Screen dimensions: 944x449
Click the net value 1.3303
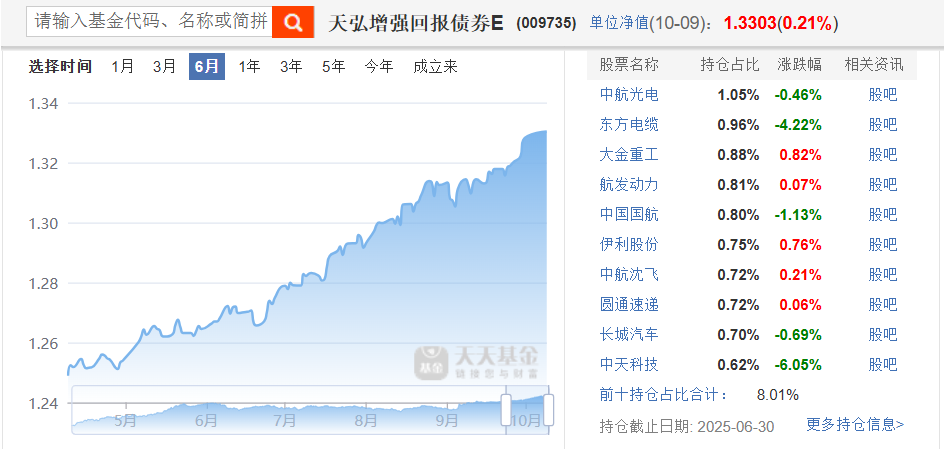pyautogui.click(x=750, y=23)
